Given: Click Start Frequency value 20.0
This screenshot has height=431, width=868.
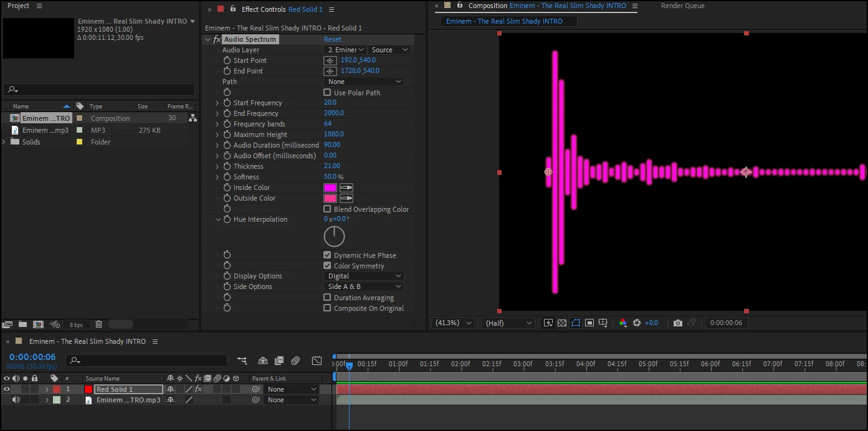Looking at the screenshot, I should click(x=330, y=103).
